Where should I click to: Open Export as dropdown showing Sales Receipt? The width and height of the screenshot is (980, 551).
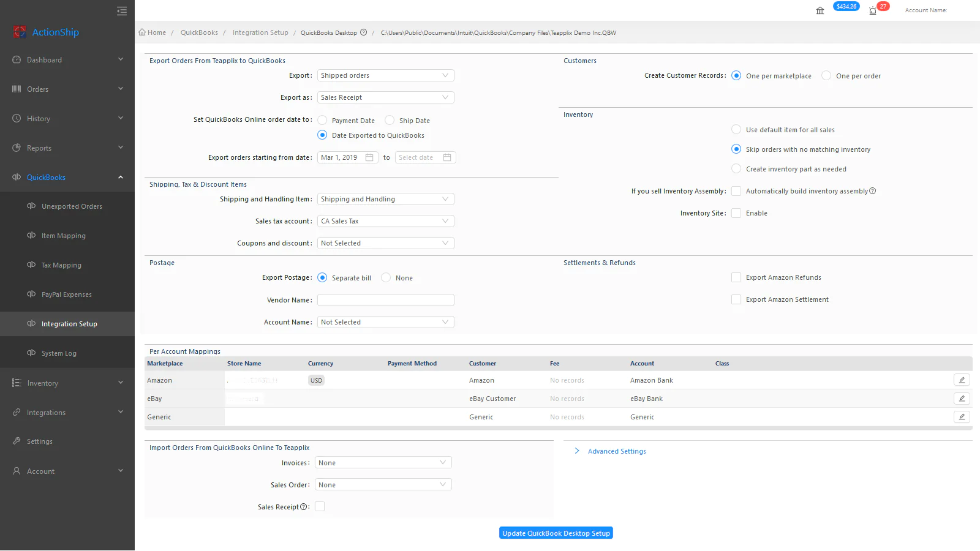point(386,97)
